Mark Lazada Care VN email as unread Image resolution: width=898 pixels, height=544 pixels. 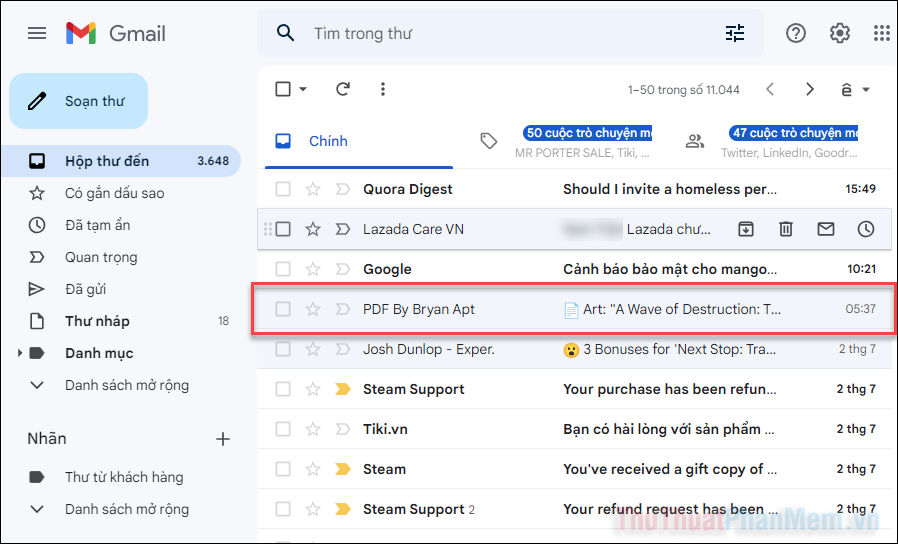tap(825, 229)
